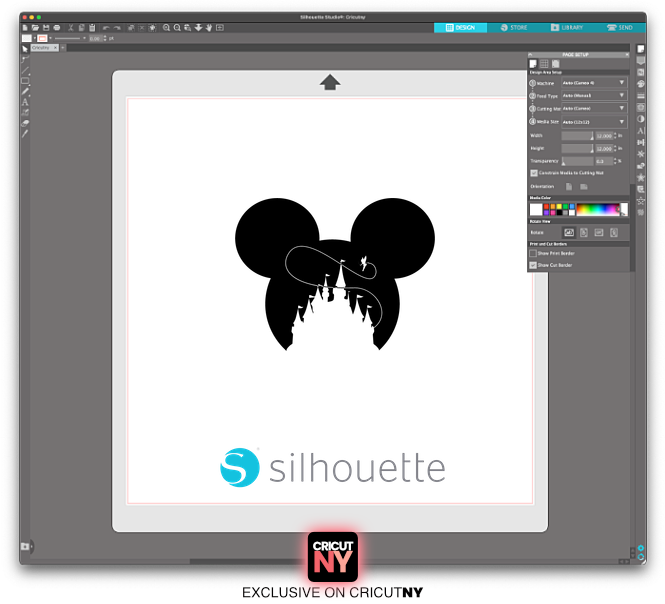665x604 pixels.
Task: Zoom in with the magnifier plus icon
Action: point(166,28)
